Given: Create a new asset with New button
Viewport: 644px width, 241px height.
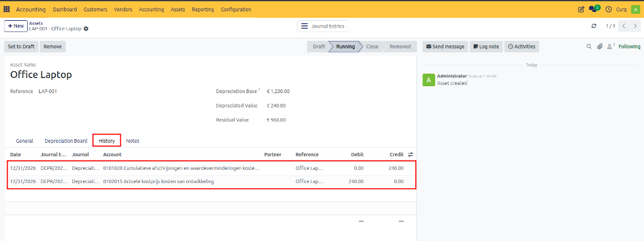Looking at the screenshot, I should 16,26.
